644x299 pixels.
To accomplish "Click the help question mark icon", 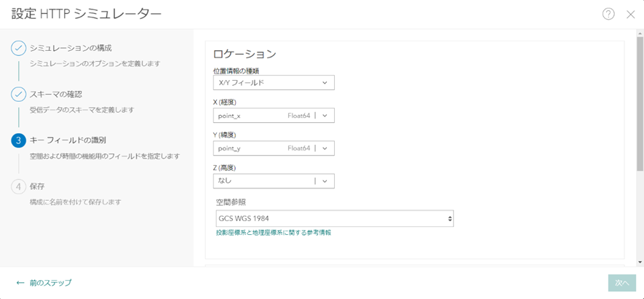I will pyautogui.click(x=608, y=14).
